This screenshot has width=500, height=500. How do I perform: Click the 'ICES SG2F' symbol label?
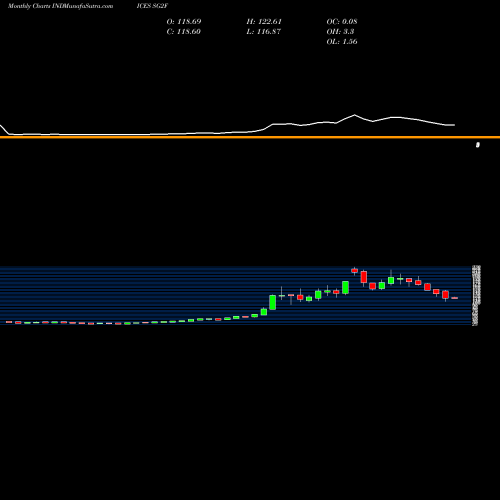152,6
